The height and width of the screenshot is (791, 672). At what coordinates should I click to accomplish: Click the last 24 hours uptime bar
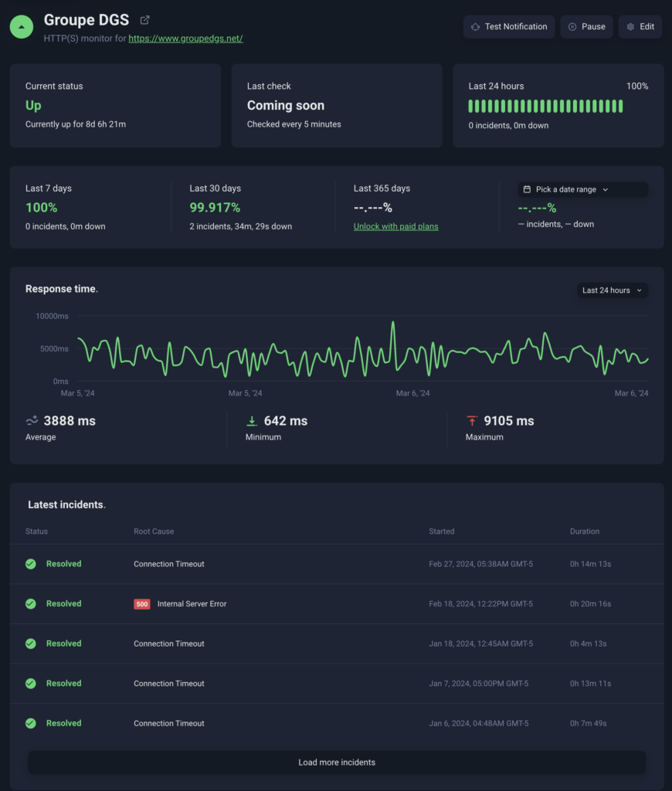(x=545, y=106)
